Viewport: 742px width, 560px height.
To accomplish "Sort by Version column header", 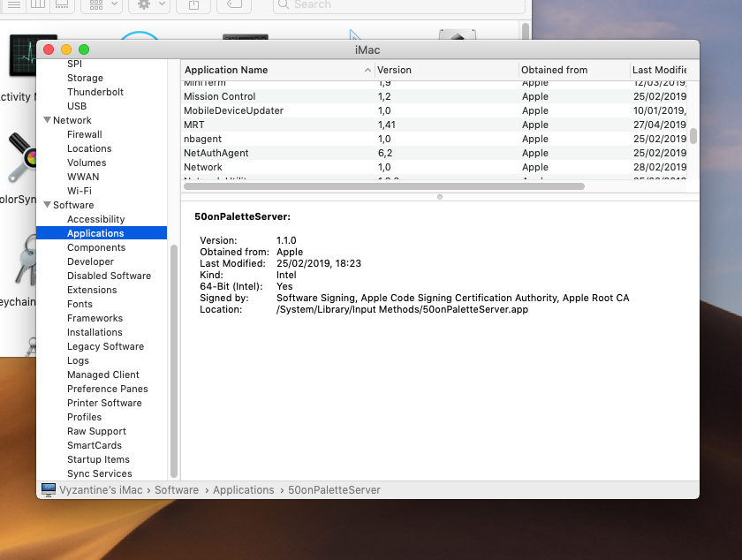I will pyautogui.click(x=446, y=70).
